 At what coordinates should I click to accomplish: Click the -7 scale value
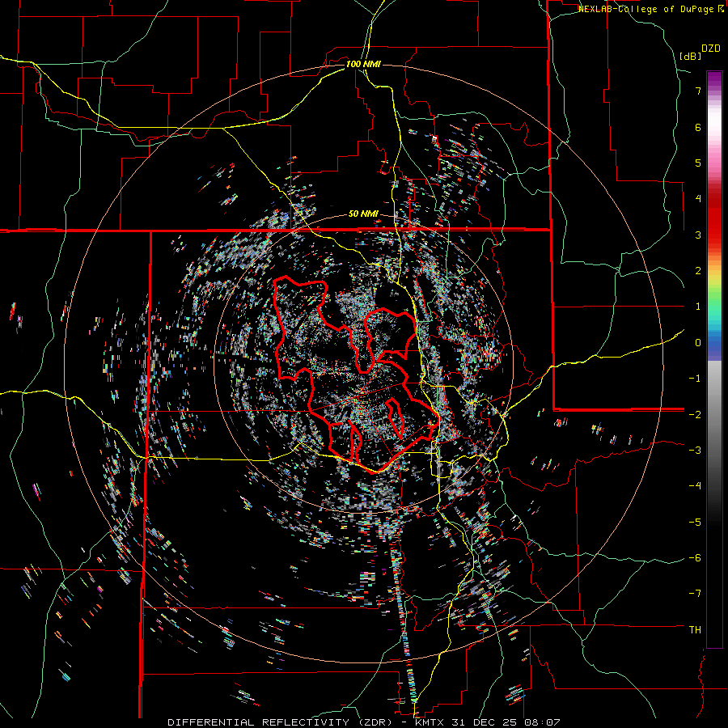pos(695,594)
